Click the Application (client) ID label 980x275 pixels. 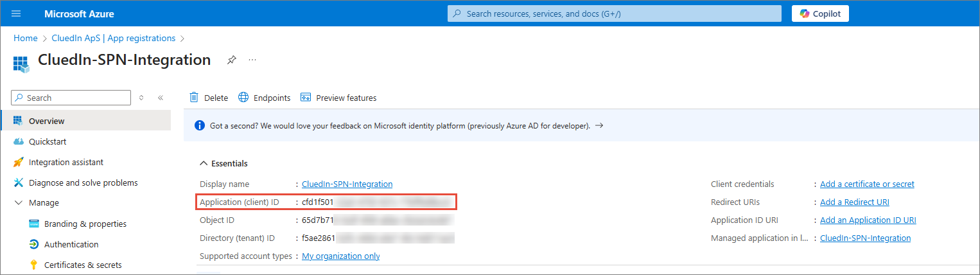(x=240, y=202)
